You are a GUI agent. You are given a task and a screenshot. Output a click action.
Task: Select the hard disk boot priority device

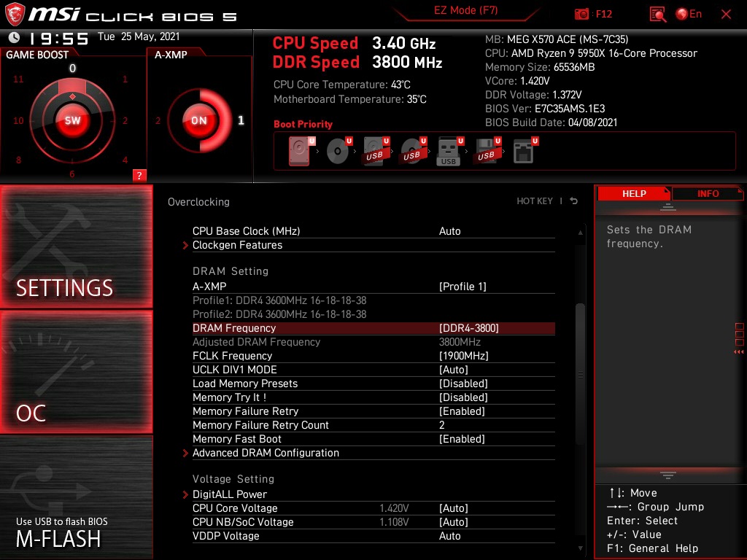(x=300, y=151)
